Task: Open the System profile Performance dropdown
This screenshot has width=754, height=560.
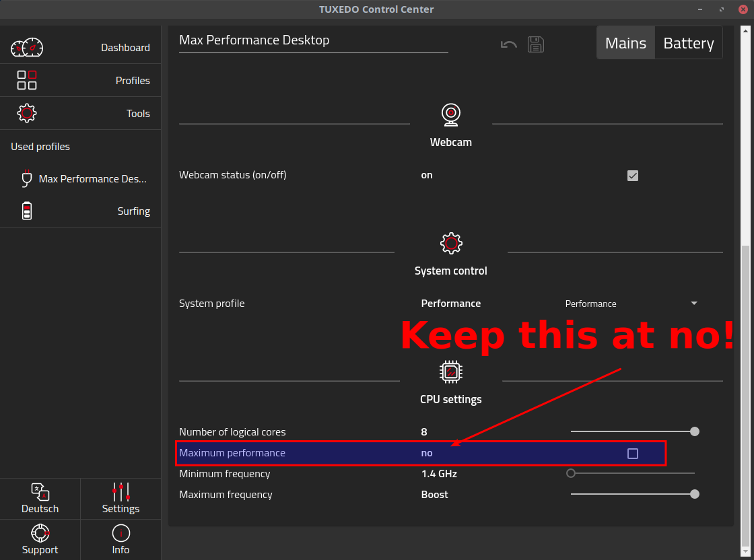Action: pos(631,304)
